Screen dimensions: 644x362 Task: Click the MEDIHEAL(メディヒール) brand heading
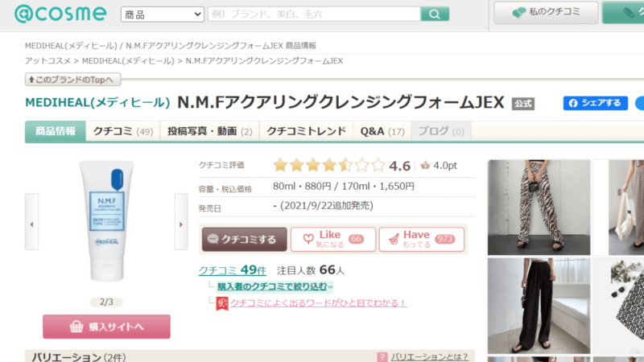[x=97, y=102]
